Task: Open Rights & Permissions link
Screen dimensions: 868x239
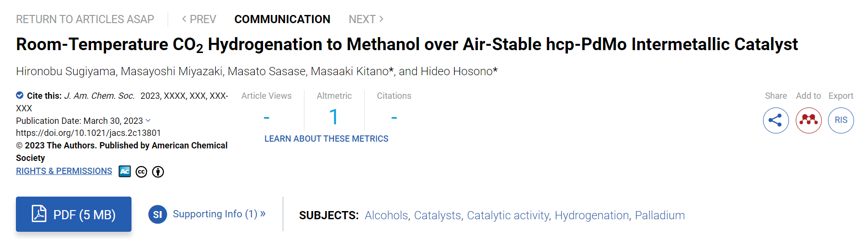Action: pyautogui.click(x=64, y=171)
